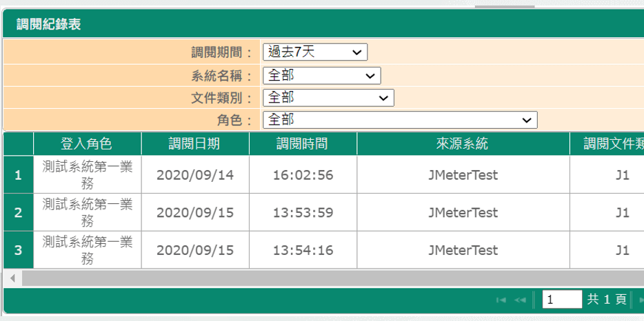The image size is (644, 321).
Task: Go to the previous page of records
Action: point(521,300)
